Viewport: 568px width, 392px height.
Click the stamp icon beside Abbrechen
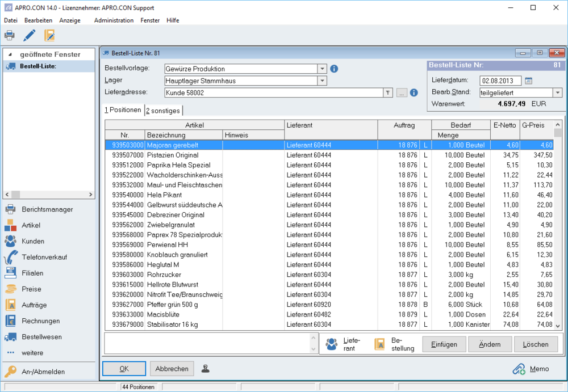[x=206, y=369]
